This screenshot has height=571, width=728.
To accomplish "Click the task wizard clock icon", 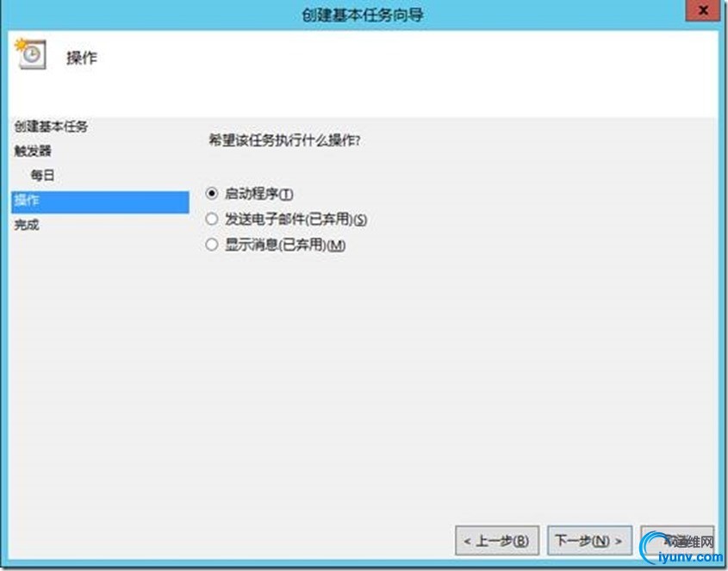I will [x=31, y=54].
